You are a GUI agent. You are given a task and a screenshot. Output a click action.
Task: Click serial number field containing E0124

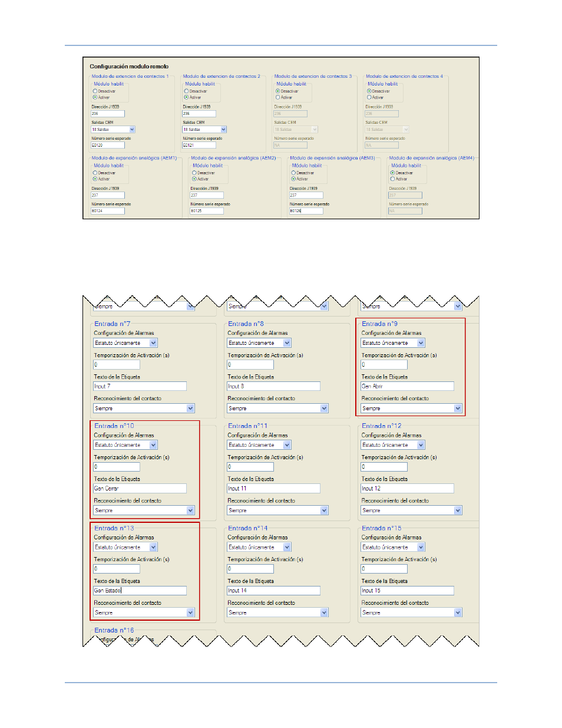click(x=107, y=210)
